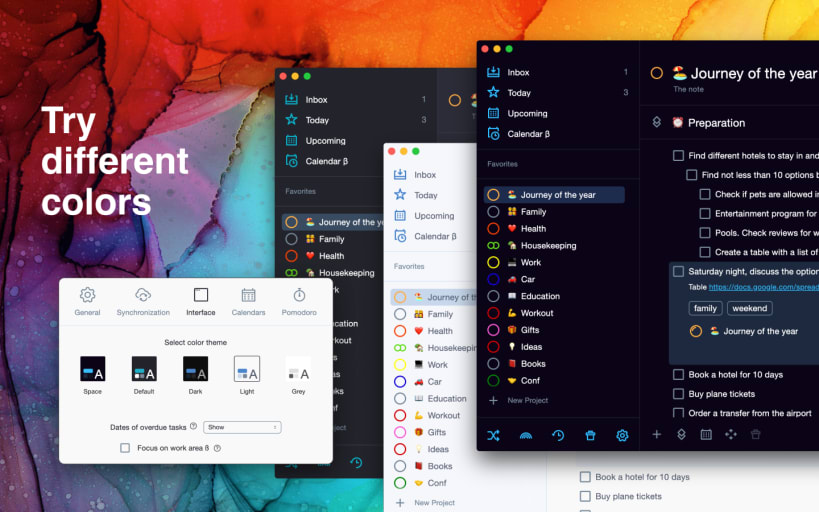
Task: Open the trash bucket icon in sidebar toolbar
Action: tap(590, 435)
